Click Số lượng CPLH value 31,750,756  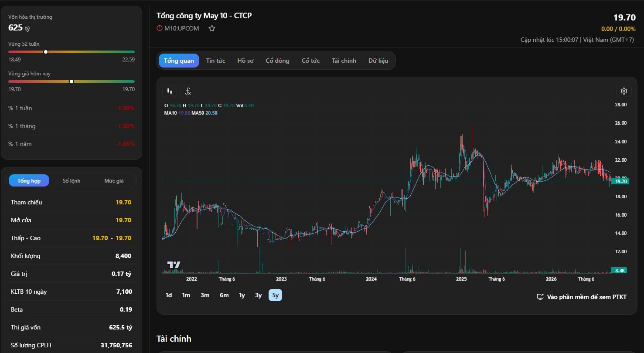point(116,345)
